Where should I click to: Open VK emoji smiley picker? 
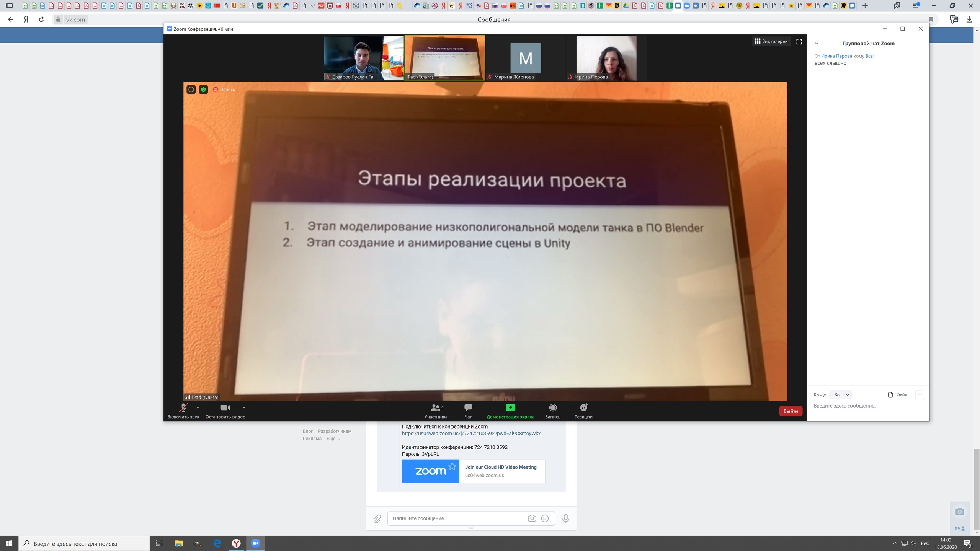(x=545, y=518)
